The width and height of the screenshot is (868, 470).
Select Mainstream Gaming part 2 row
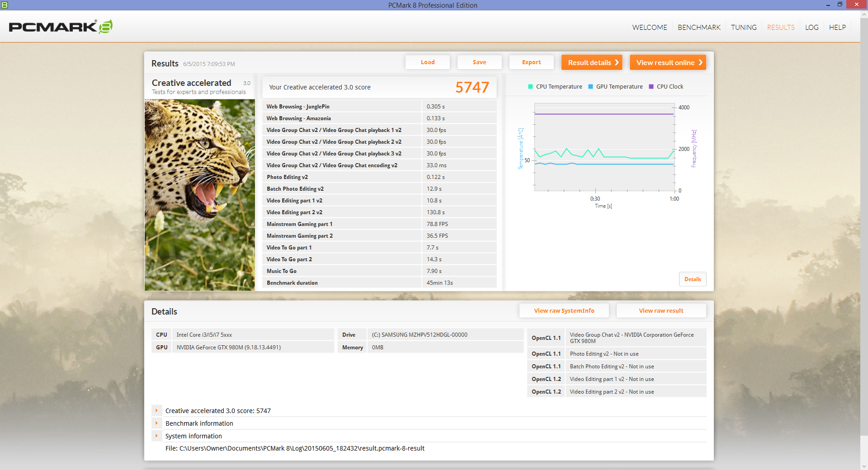click(x=379, y=236)
